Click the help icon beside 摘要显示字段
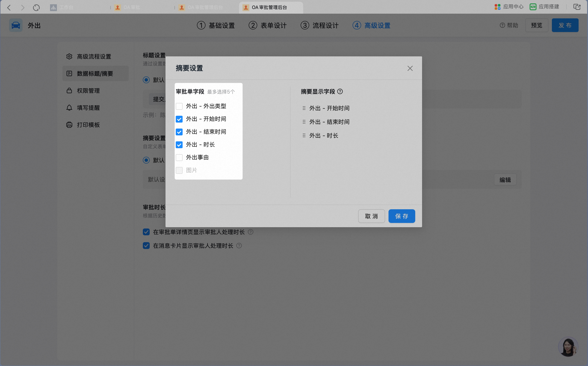The width and height of the screenshot is (588, 366). click(340, 91)
